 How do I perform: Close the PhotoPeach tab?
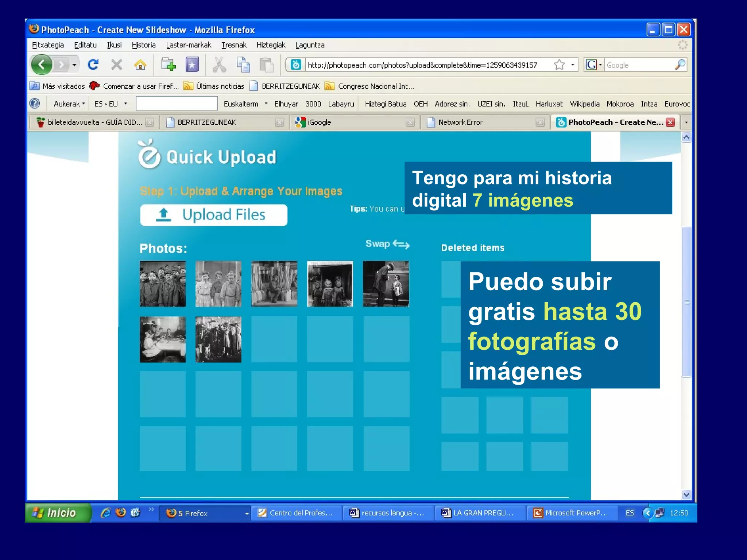coord(670,122)
